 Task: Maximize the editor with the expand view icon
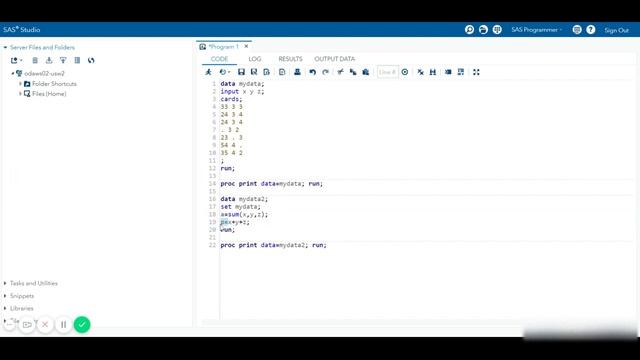(x=476, y=72)
